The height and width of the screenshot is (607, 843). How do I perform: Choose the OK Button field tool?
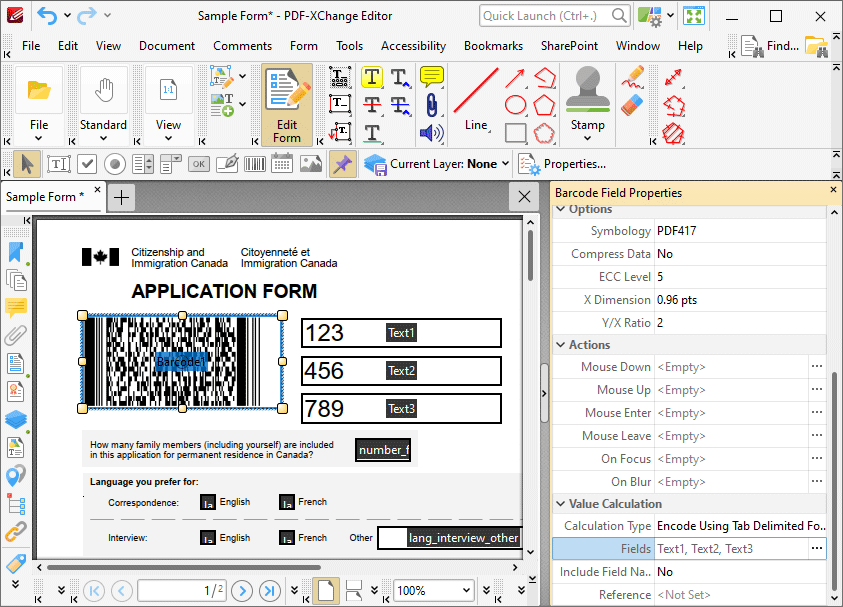199,164
